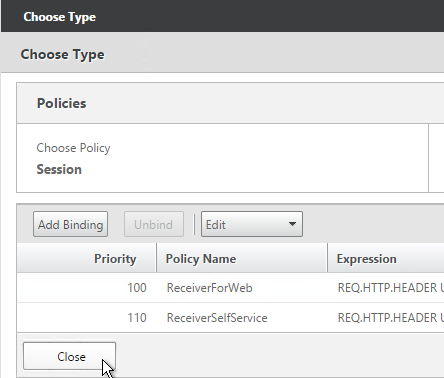
Task: Click the greyed-out Unbind button
Action: pos(154,224)
